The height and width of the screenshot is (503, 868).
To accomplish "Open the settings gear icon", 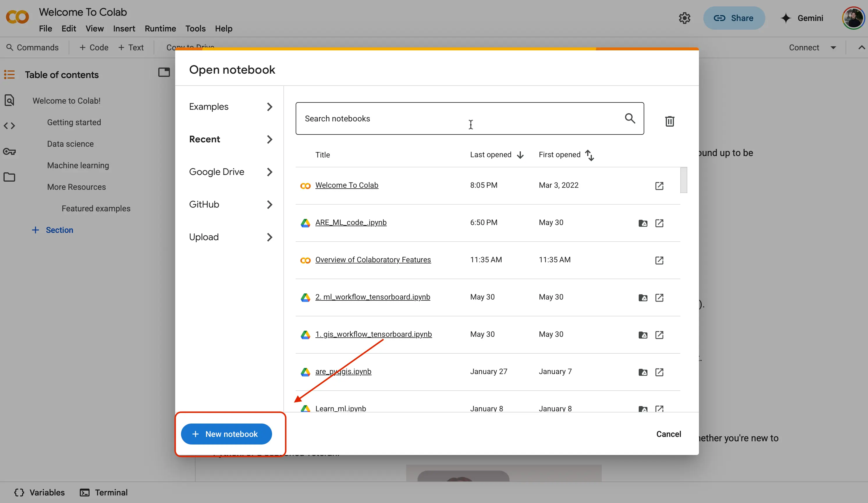I will point(684,18).
